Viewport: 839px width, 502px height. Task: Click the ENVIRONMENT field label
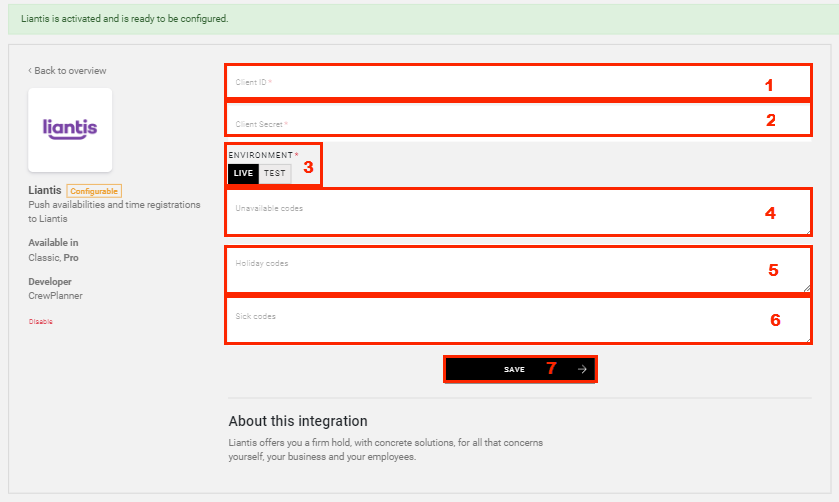pyautogui.click(x=261, y=156)
